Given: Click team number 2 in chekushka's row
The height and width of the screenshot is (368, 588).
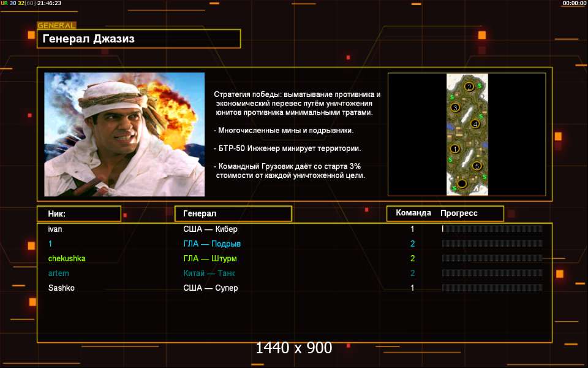Looking at the screenshot, I should (x=412, y=258).
